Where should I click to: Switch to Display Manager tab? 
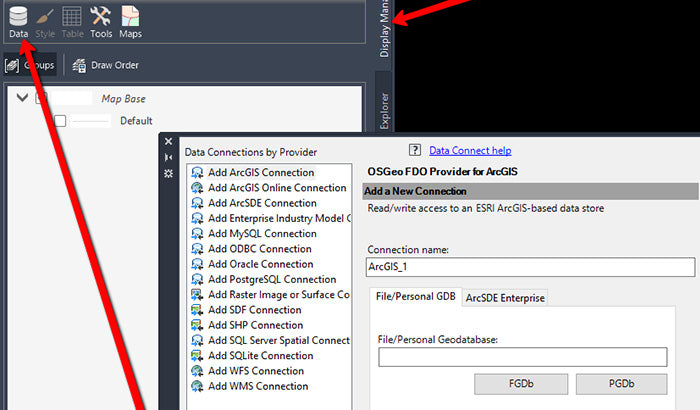coord(384,29)
